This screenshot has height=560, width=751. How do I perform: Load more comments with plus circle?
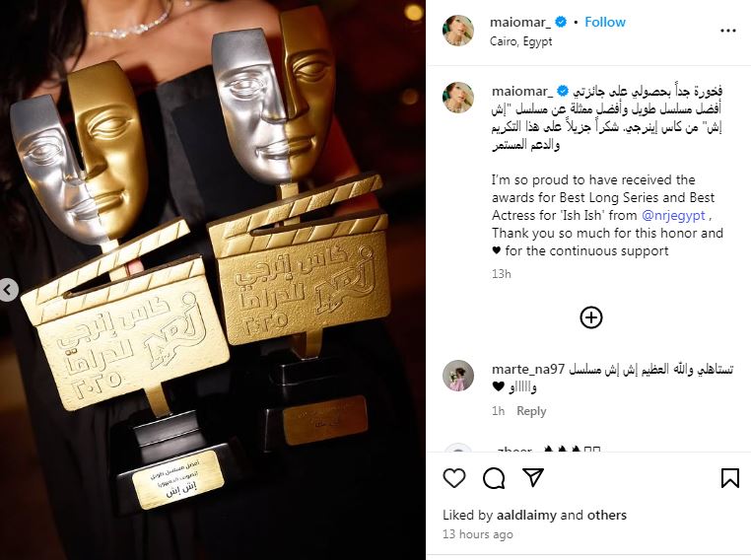tap(591, 317)
